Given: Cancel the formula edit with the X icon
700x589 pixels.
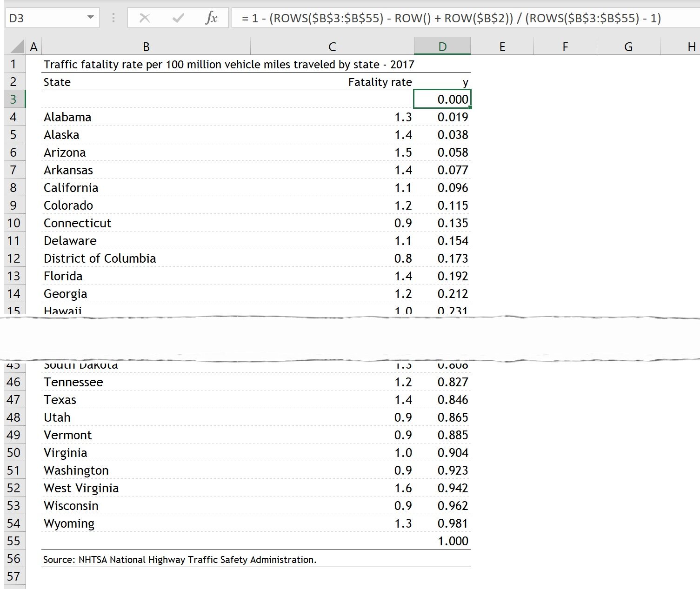Looking at the screenshot, I should [145, 18].
